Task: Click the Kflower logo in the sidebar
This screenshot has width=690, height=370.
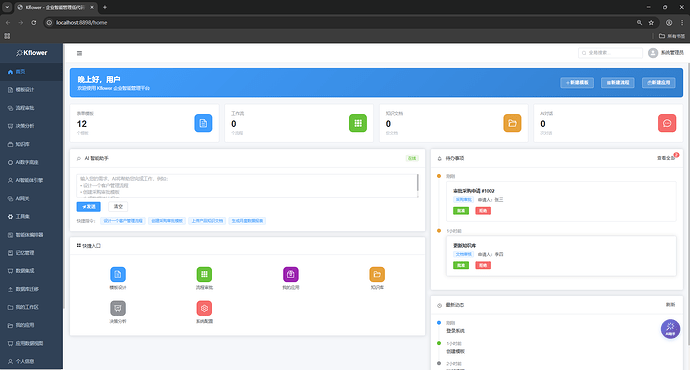Action: tap(31, 53)
